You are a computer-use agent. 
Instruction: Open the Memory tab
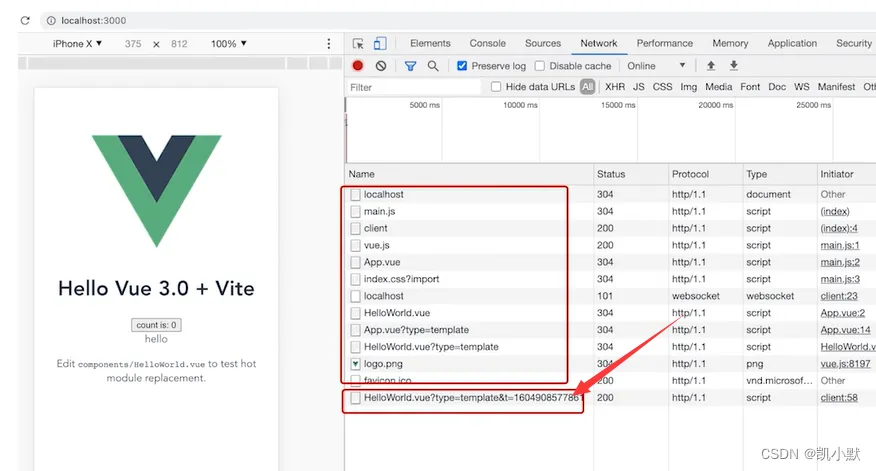pyautogui.click(x=730, y=43)
